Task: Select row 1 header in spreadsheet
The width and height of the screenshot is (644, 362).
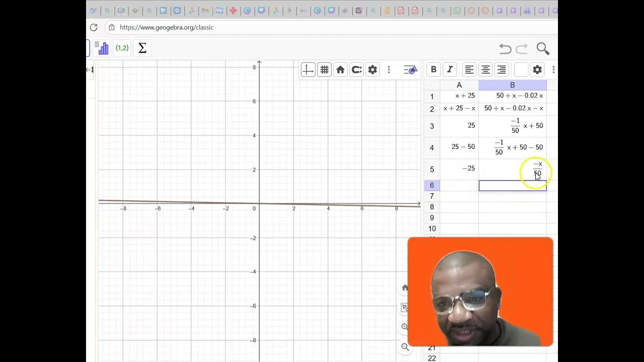Action: 432,96
